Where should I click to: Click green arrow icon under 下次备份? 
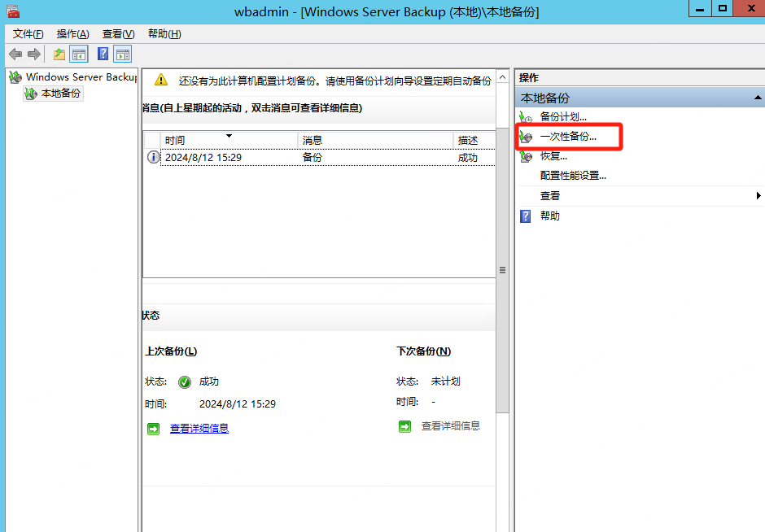405,427
